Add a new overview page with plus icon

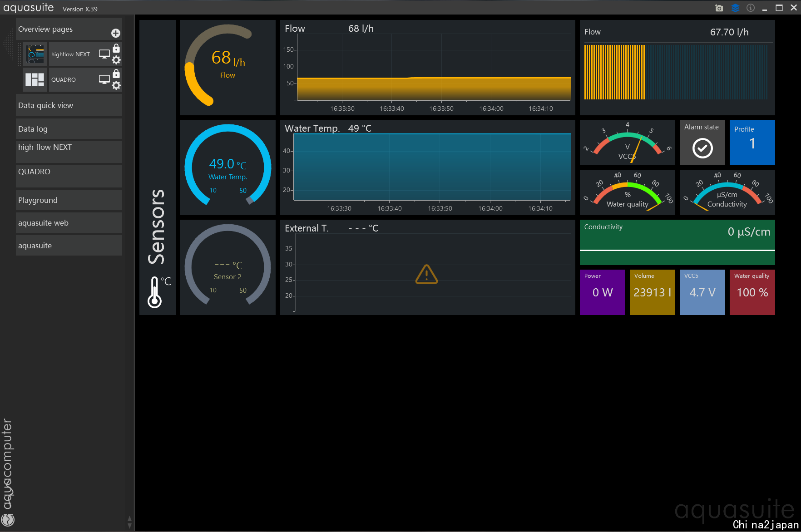coord(116,33)
